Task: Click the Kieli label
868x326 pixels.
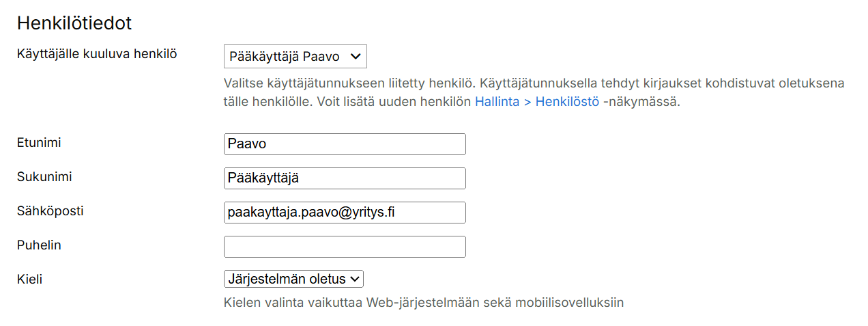Action: (x=29, y=279)
